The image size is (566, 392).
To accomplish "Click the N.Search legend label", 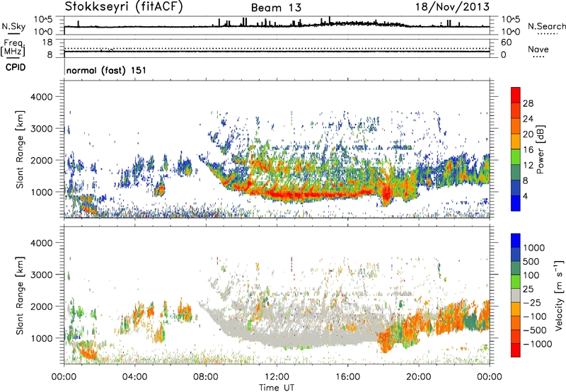I will (x=546, y=26).
